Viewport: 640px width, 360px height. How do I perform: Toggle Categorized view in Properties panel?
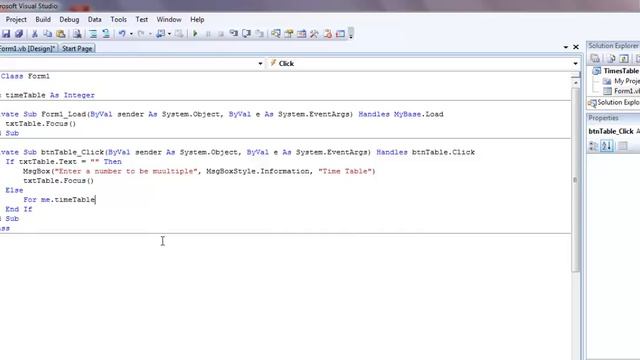point(593,146)
